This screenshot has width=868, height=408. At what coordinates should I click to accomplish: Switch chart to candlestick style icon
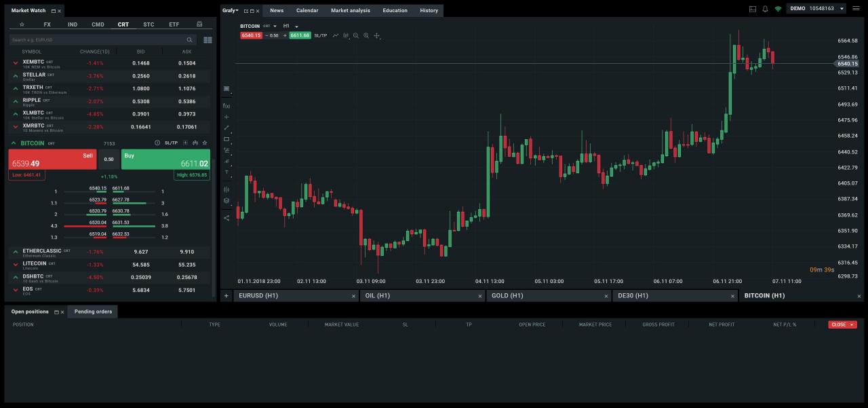[346, 35]
